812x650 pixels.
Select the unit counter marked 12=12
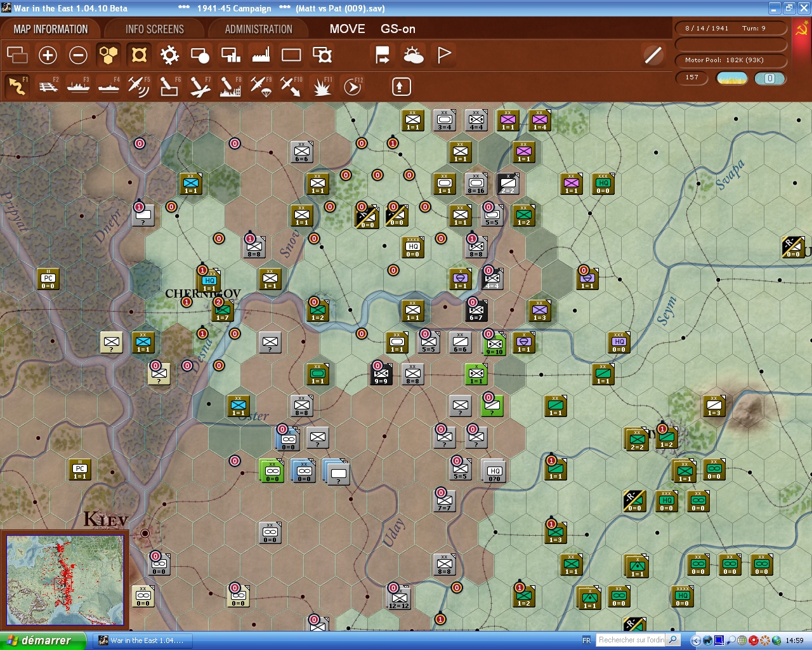tap(399, 597)
